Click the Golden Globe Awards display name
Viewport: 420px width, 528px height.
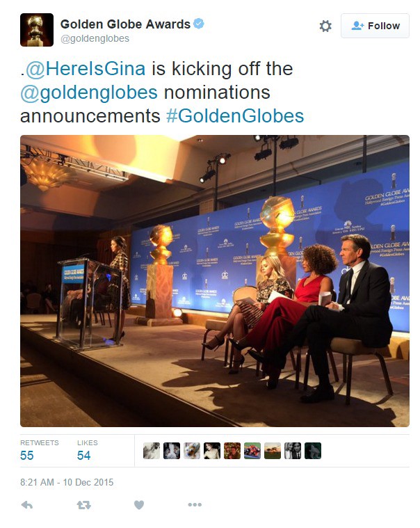point(125,24)
